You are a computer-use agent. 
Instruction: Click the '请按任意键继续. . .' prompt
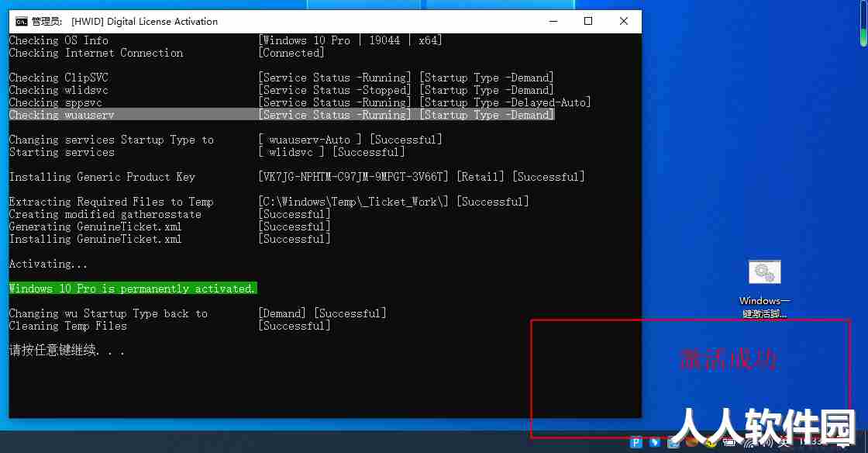(67, 351)
